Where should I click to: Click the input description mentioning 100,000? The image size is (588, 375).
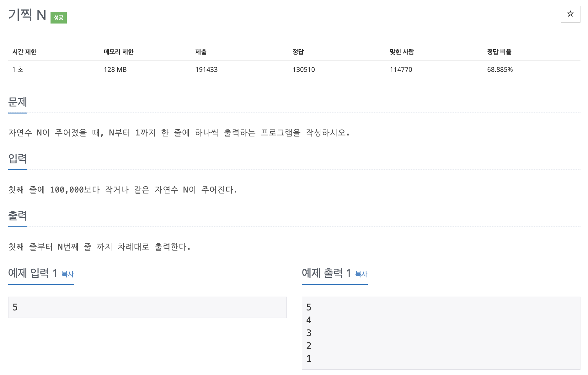coord(123,190)
